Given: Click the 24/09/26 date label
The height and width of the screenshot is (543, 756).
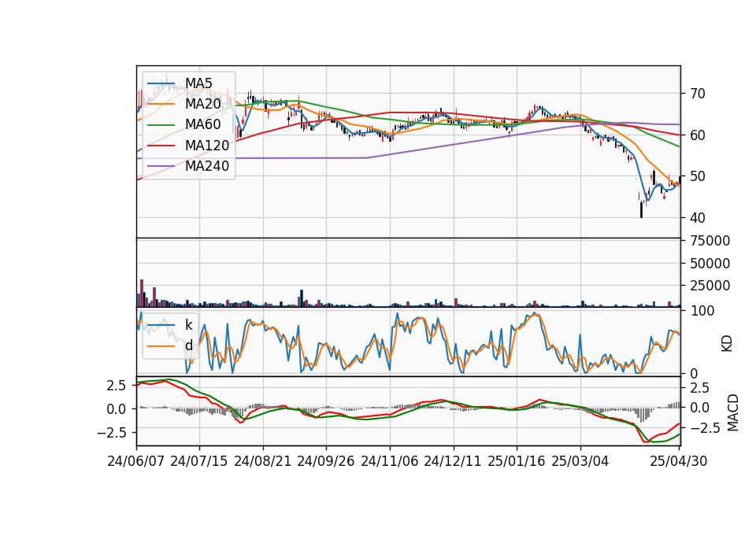Looking at the screenshot, I should [x=326, y=461].
